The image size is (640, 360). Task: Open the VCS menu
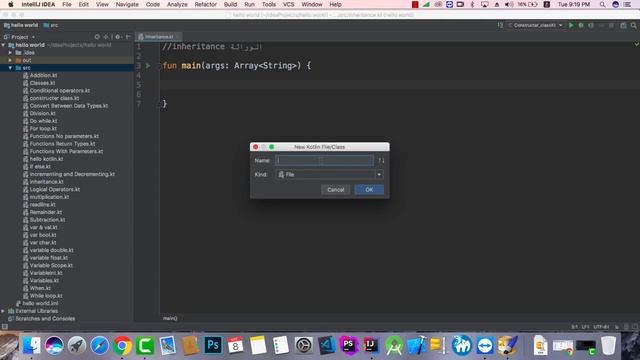point(289,4)
